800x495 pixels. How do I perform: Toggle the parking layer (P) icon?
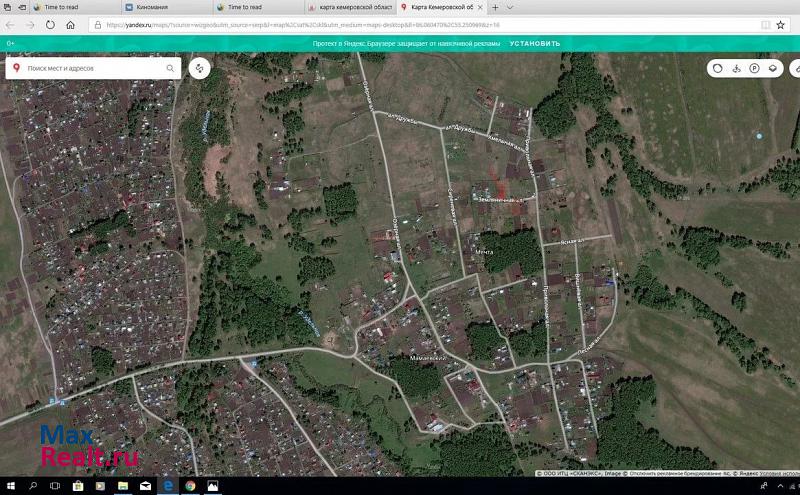pos(753,68)
